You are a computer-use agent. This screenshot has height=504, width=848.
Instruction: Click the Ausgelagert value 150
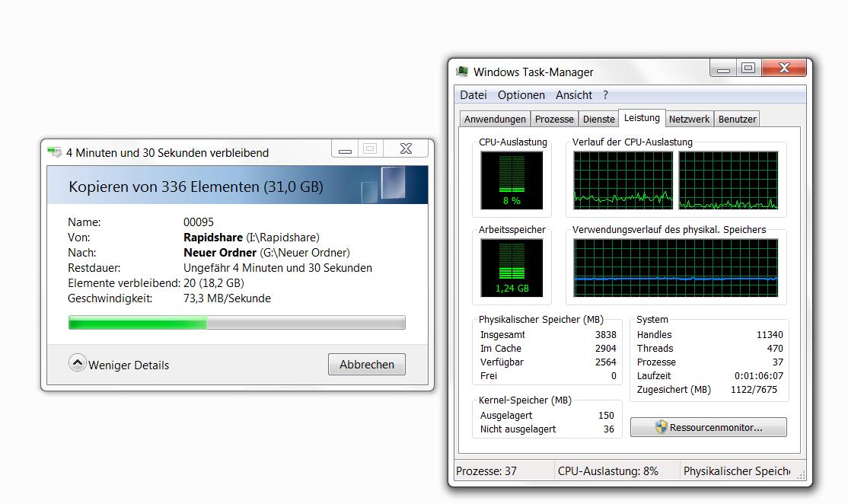coord(606,416)
